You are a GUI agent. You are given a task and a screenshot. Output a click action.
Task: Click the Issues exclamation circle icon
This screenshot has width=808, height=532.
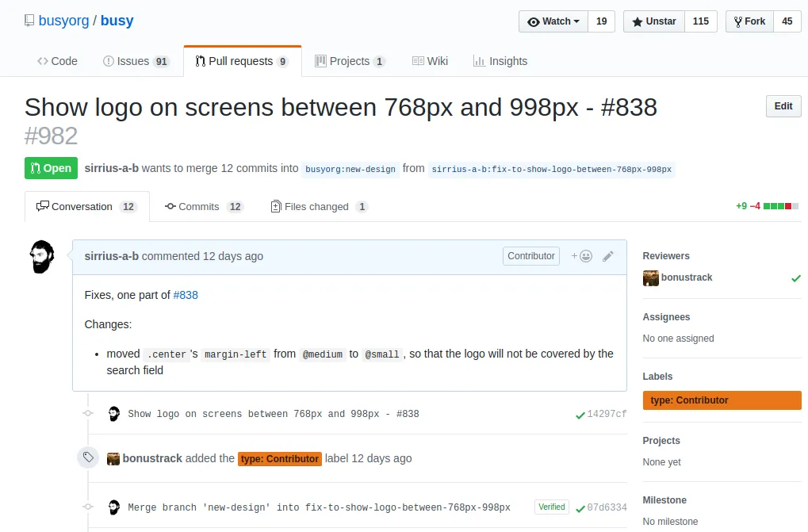pyautogui.click(x=108, y=61)
